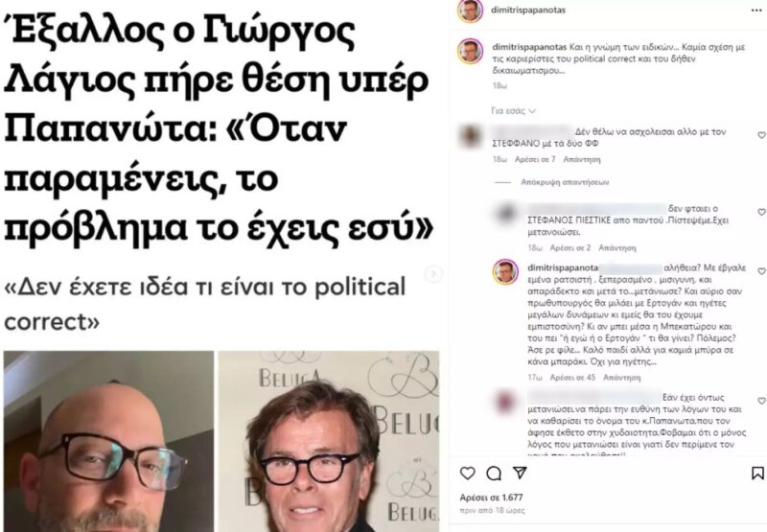View Αρέσει σε 7 likes on first comment
Screen dimensions: 767x532
535,159
